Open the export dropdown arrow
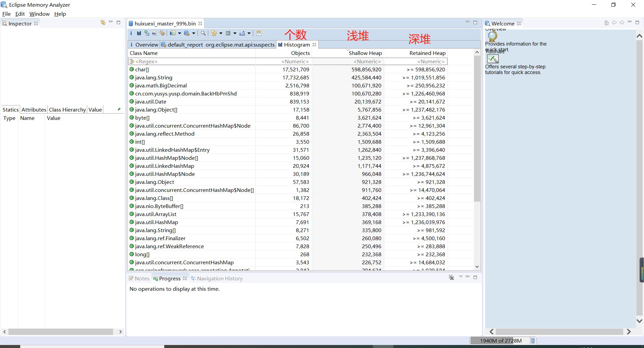 249,33
